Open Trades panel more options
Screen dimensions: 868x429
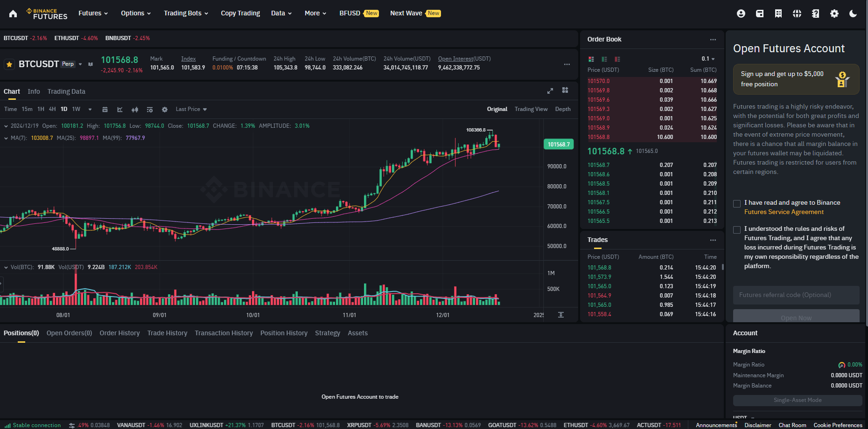point(713,240)
